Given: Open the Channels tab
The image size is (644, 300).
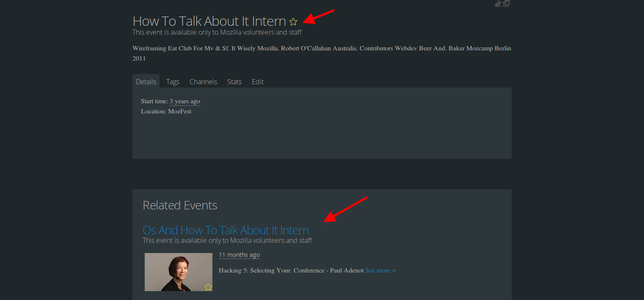Looking at the screenshot, I should pyautogui.click(x=203, y=82).
